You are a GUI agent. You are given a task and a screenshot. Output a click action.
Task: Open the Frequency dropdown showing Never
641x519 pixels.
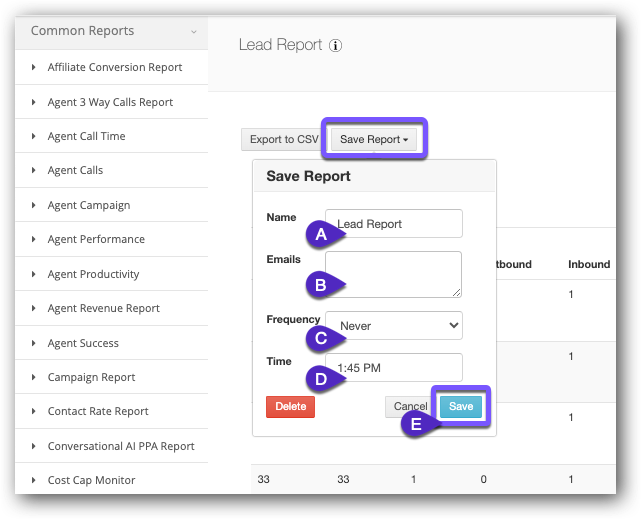394,325
